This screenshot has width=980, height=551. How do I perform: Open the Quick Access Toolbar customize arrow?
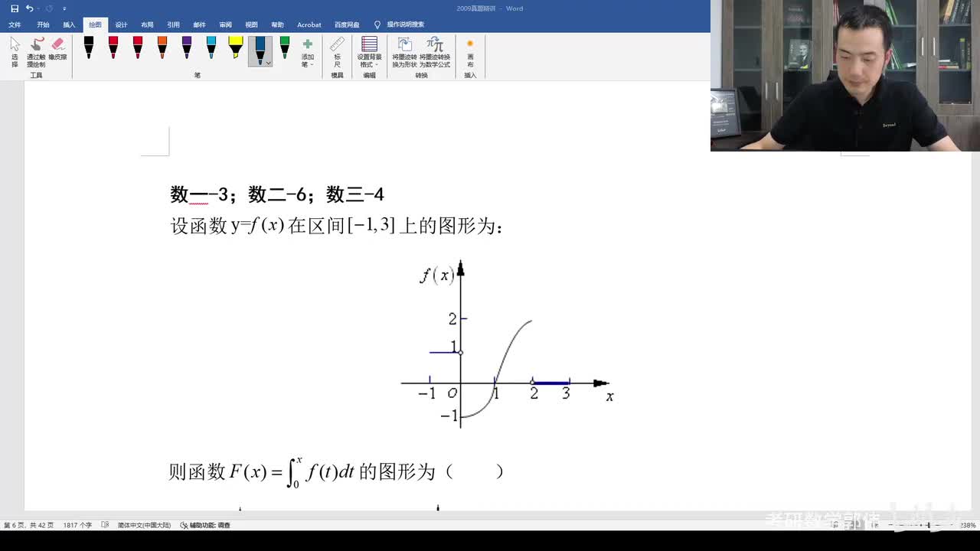click(64, 8)
